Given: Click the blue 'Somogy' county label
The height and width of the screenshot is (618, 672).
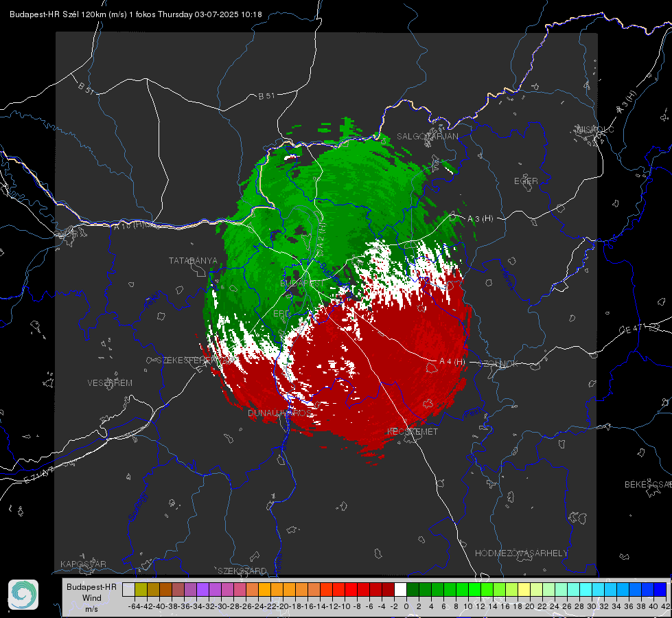Looking at the screenshot, I should click(x=137, y=507).
